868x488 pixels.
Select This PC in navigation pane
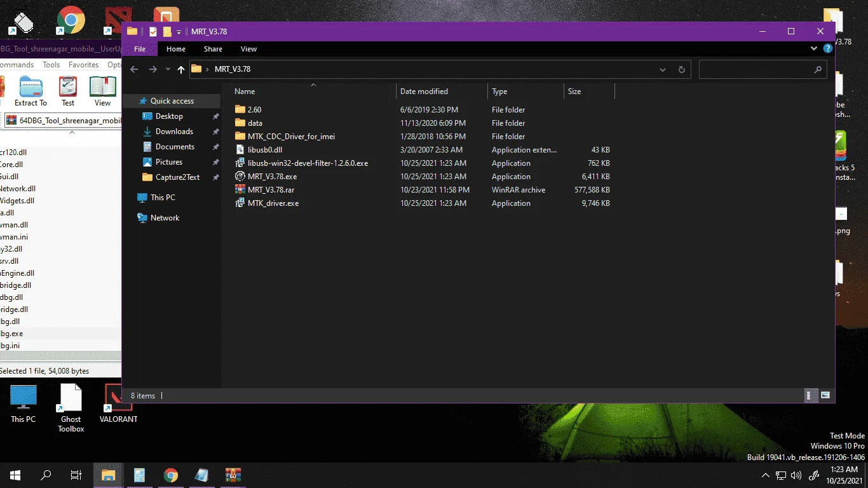163,198
